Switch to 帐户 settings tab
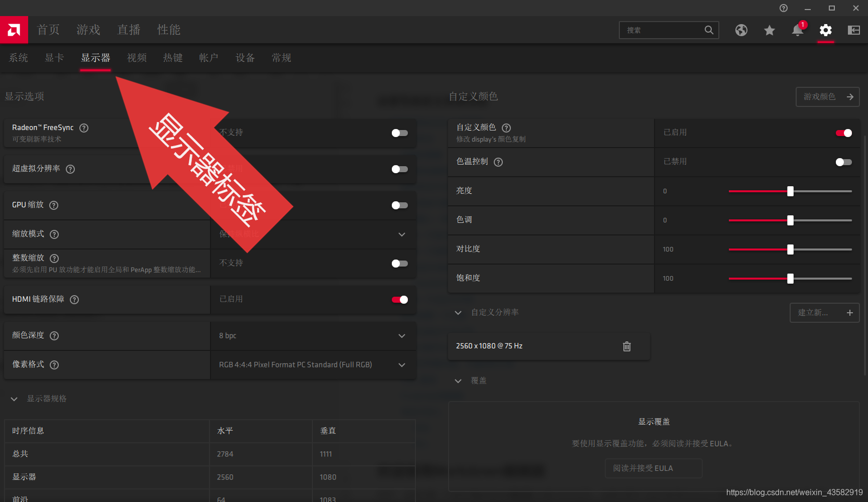Viewport: 868px width, 502px height. click(x=209, y=58)
